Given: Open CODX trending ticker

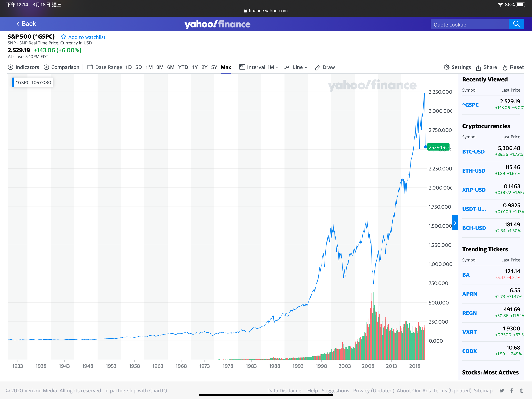Looking at the screenshot, I should tap(469, 351).
